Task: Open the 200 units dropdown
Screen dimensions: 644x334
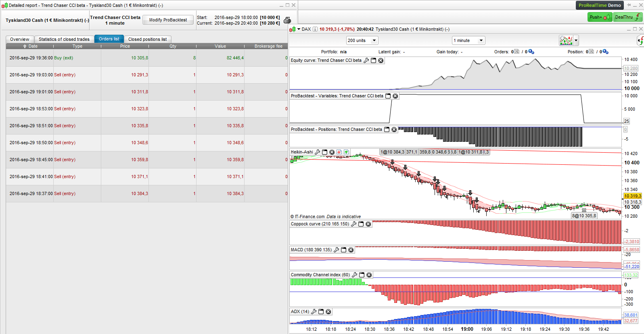Action: point(374,40)
